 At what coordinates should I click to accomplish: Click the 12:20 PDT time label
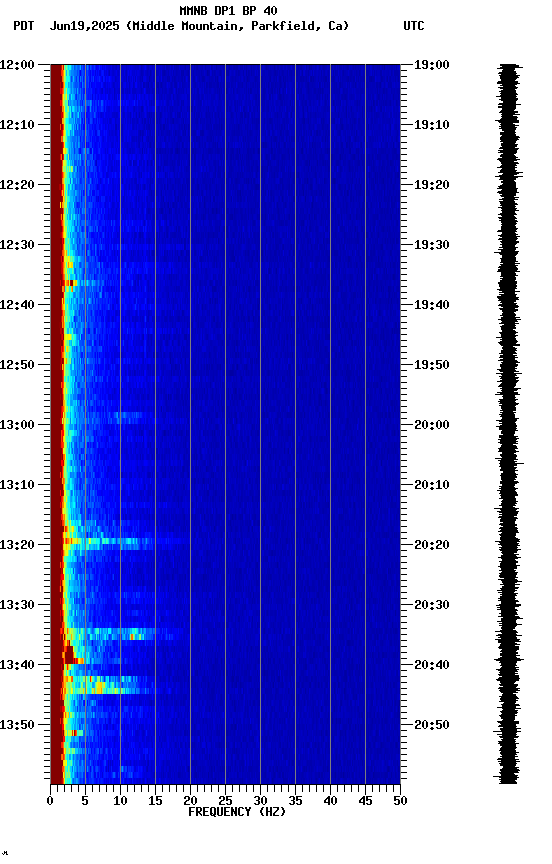pyautogui.click(x=17, y=185)
